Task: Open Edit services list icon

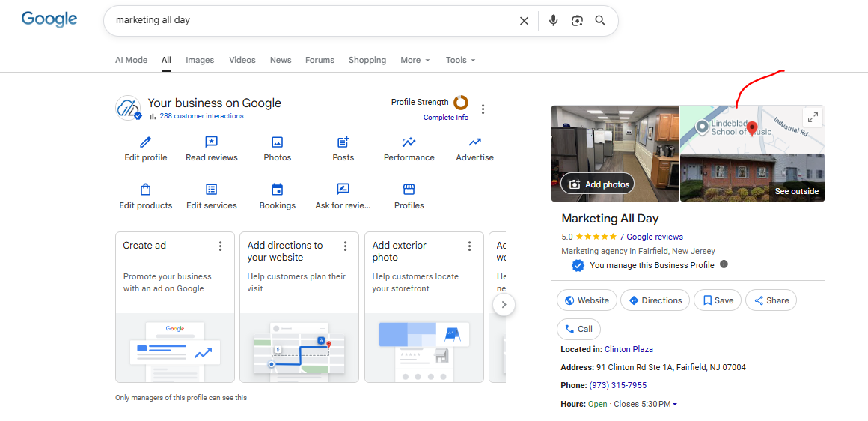Action: (212, 190)
